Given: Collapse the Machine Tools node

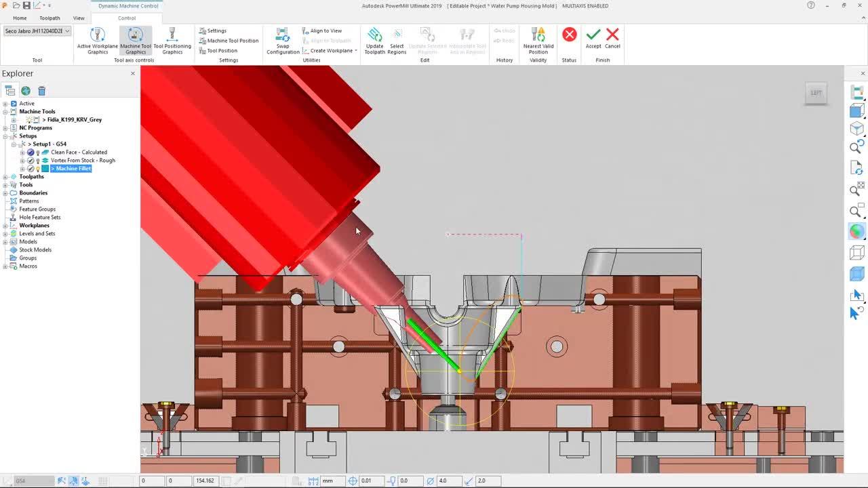Looking at the screenshot, I should (5, 112).
